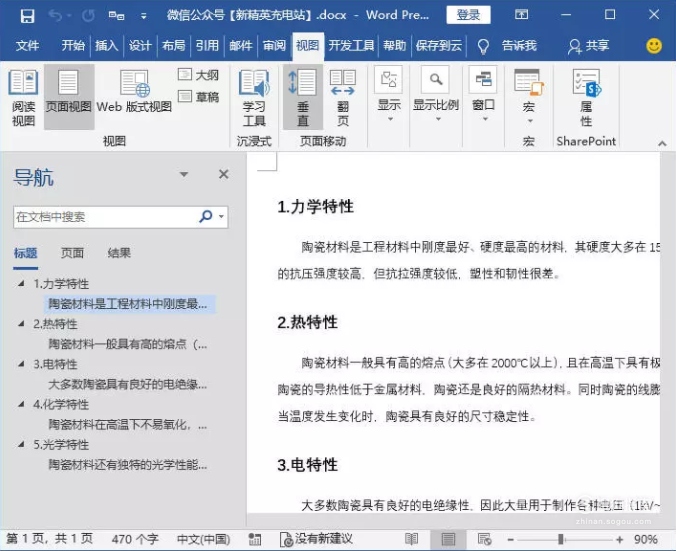Select 陶瓷材料还有独特的光学性能... entry

128,464
